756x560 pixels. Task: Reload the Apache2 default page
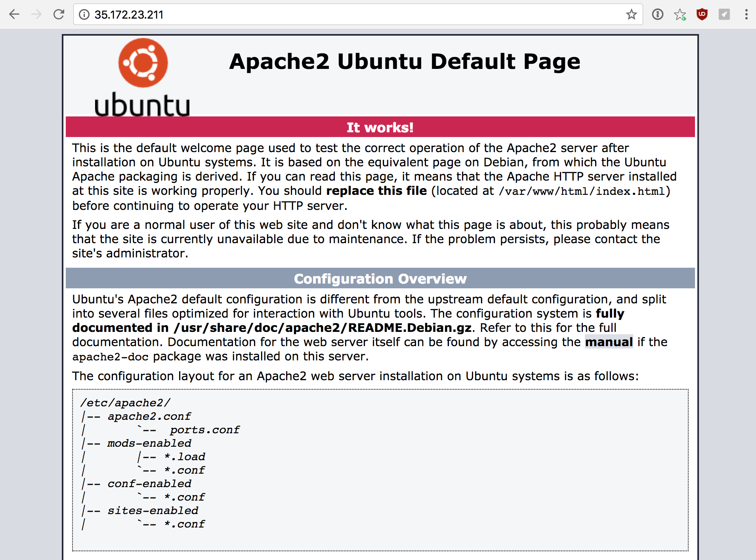point(59,15)
